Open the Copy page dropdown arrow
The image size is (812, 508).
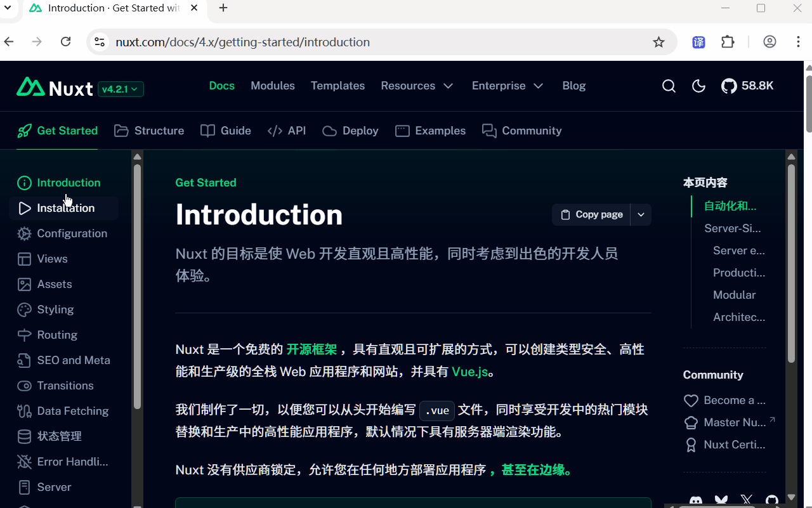coord(641,214)
